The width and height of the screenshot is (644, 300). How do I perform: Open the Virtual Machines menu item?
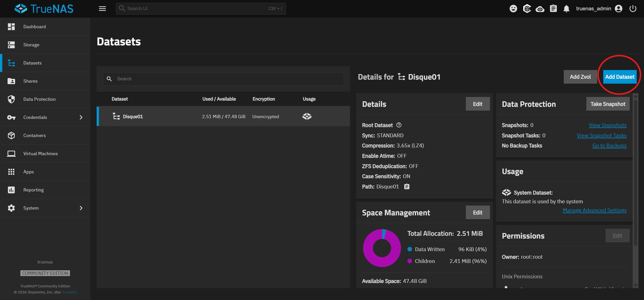pyautogui.click(x=45, y=154)
